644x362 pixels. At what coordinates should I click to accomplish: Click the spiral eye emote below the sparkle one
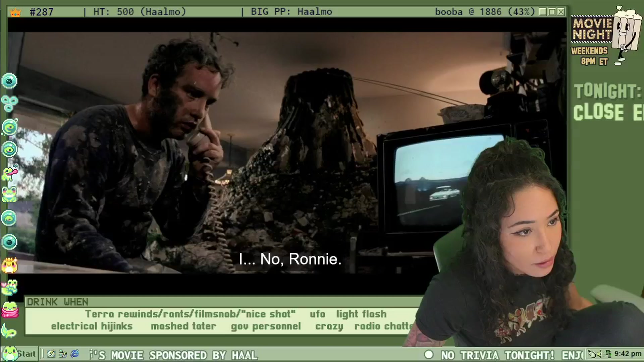click(x=9, y=149)
